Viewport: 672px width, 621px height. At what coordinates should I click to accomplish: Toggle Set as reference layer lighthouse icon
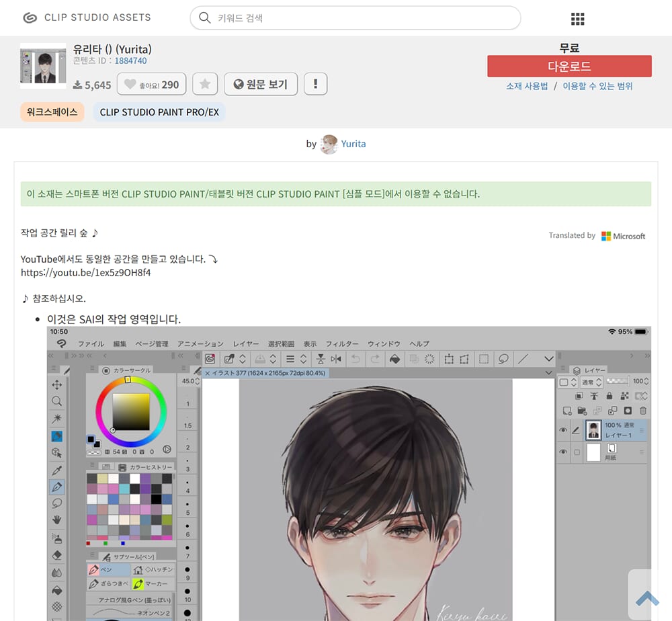[x=594, y=396]
